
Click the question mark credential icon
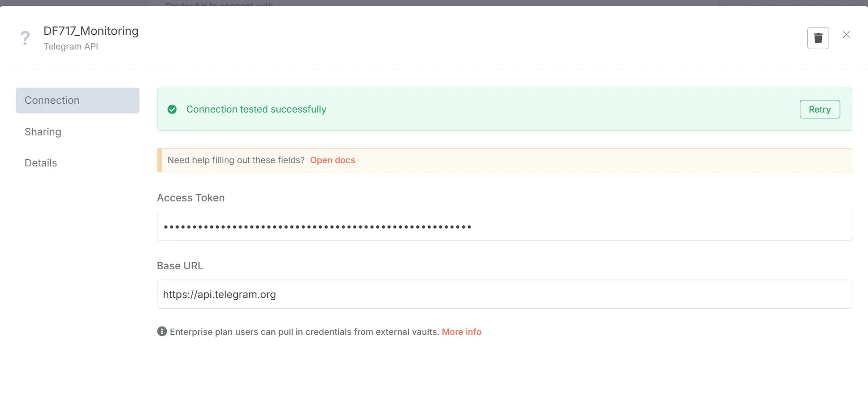click(25, 38)
